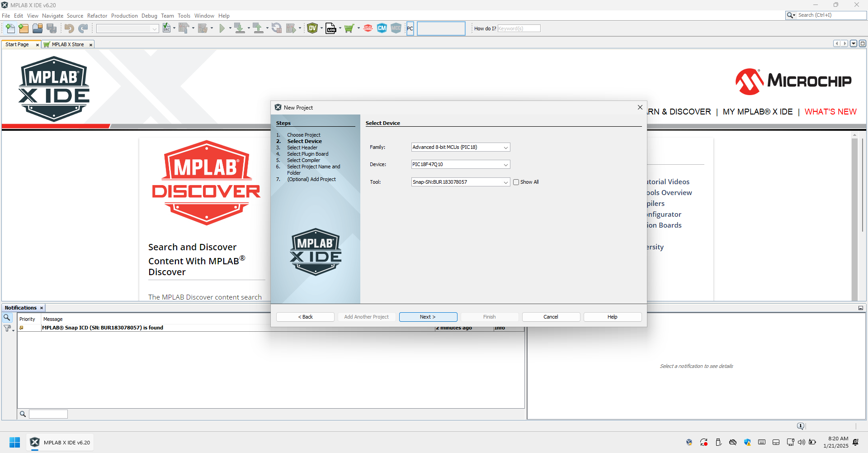Click the Redo arrow icon
The height and width of the screenshot is (453, 868).
tap(83, 29)
